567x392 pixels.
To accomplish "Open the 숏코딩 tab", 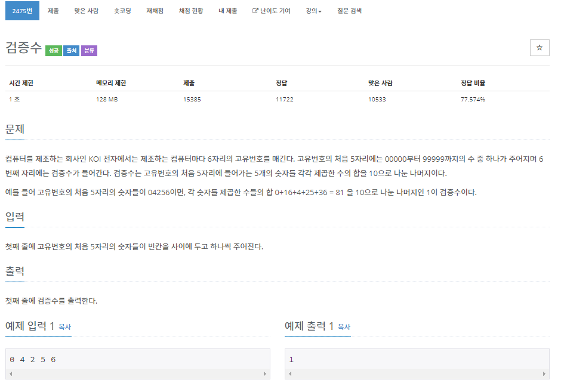I will point(122,11).
